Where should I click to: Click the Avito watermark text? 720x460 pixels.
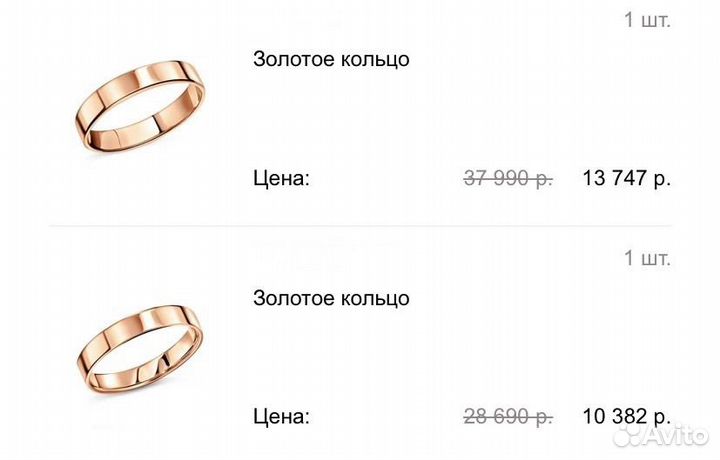(x=676, y=434)
